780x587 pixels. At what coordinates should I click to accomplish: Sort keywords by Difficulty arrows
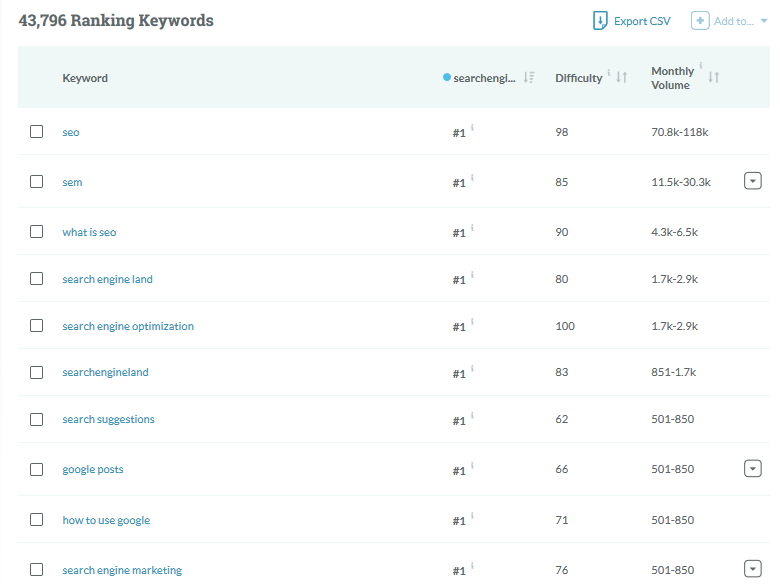pyautogui.click(x=621, y=77)
